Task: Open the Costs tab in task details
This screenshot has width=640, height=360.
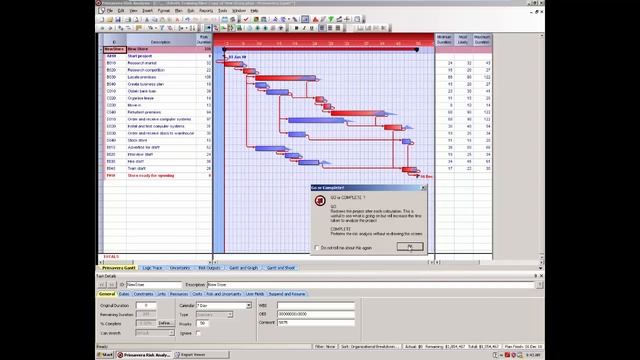Action: click(197, 294)
